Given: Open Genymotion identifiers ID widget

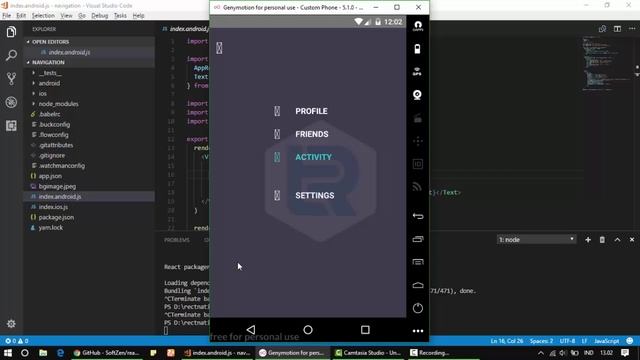Looking at the screenshot, I should pyautogui.click(x=418, y=164).
